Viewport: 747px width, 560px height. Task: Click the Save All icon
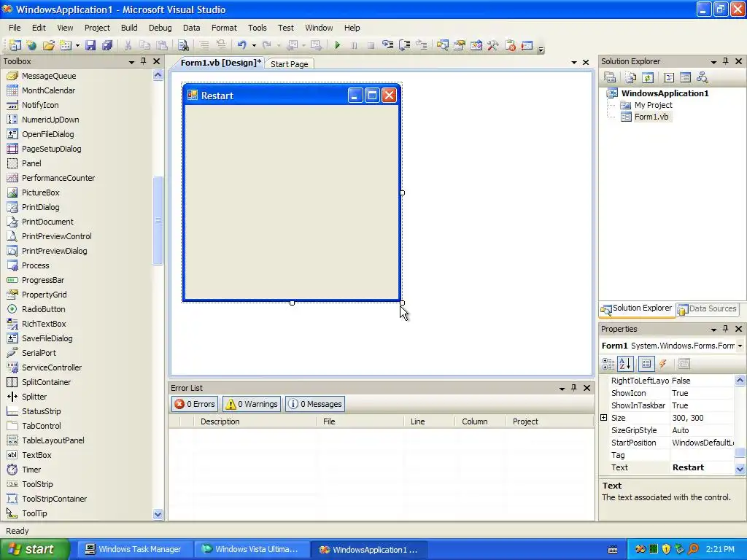107,45
